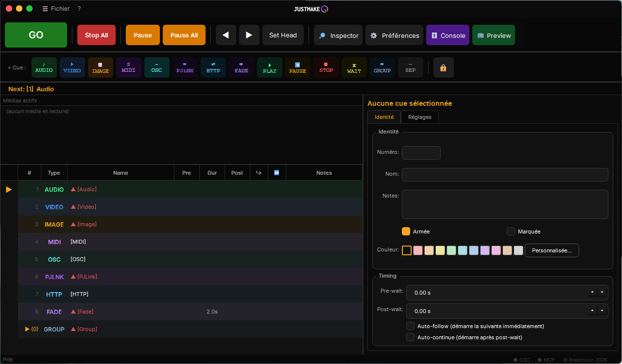Open the Personnalisée... color dialog
622x364 pixels.
(552, 250)
